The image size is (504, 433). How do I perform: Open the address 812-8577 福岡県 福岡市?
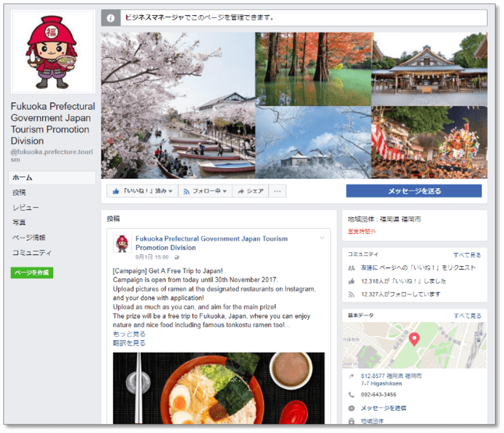click(x=391, y=380)
